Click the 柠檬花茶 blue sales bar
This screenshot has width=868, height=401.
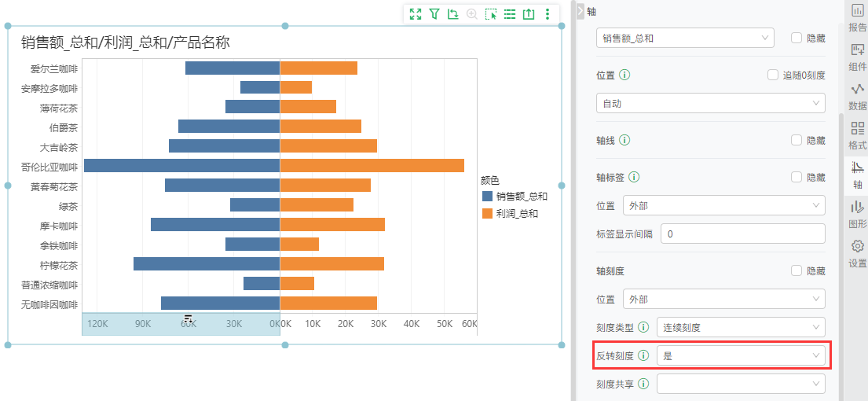207,263
